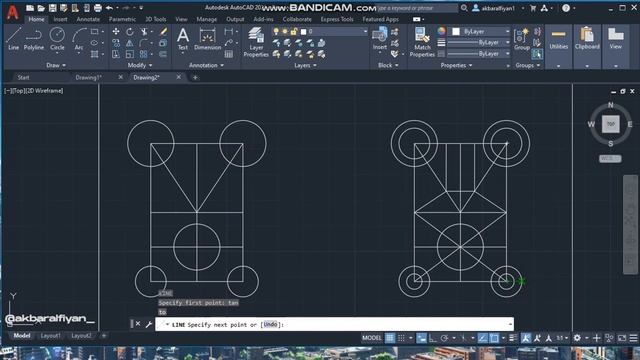Click the Open file folder icon
Image resolution: width=640 pixels, height=360 pixels.
click(41, 8)
